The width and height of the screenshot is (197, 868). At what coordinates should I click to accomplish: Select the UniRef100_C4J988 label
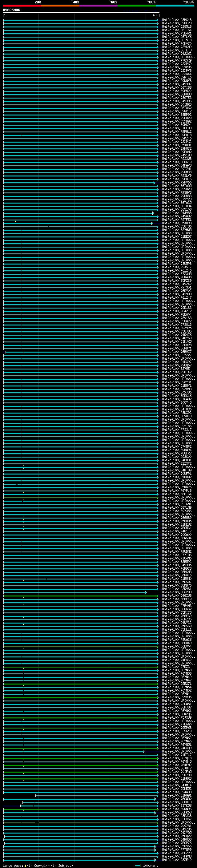pyautogui.click(x=177, y=213)
